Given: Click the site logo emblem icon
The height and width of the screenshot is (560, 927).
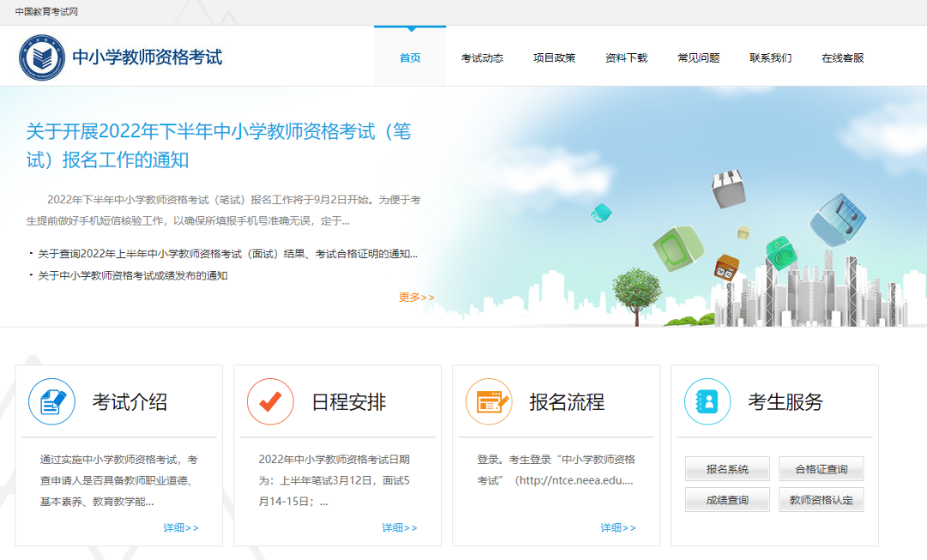Looking at the screenshot, I should [41, 57].
